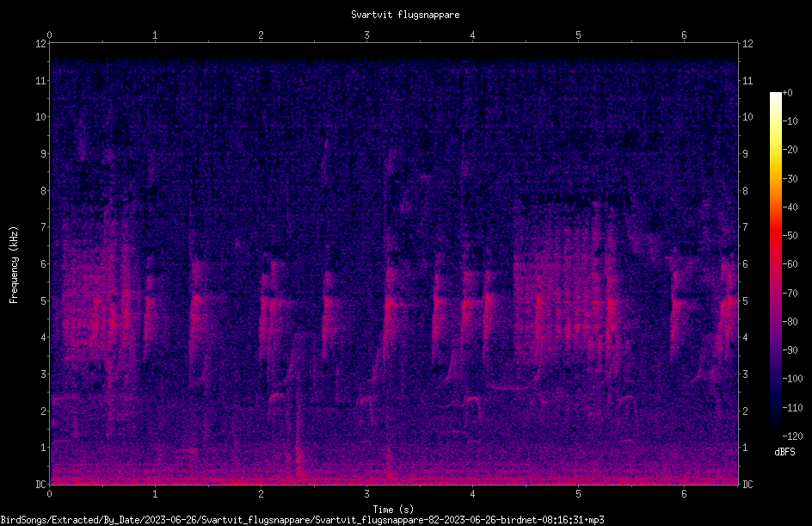The width and height of the screenshot is (812, 526).
Task: Click '11' on the left frequency axis
Action: tap(40, 80)
